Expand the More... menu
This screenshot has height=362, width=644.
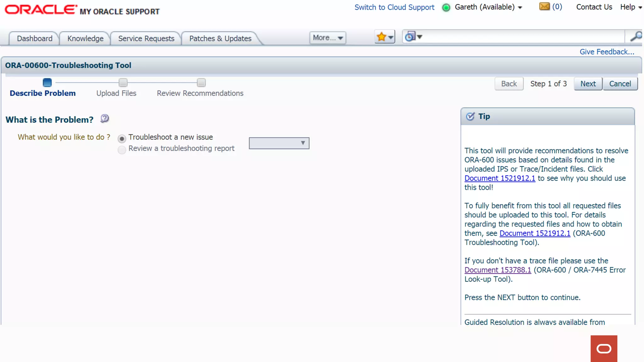[x=327, y=38]
